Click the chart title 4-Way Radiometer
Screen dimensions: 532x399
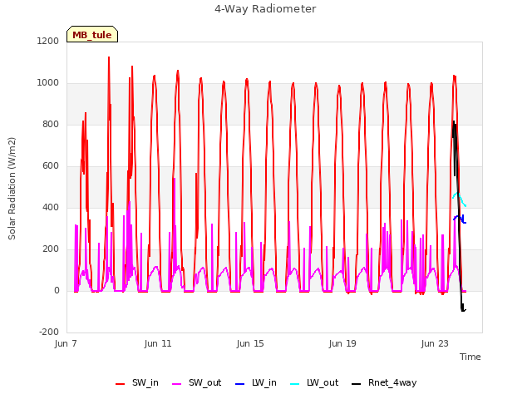pos(265,9)
